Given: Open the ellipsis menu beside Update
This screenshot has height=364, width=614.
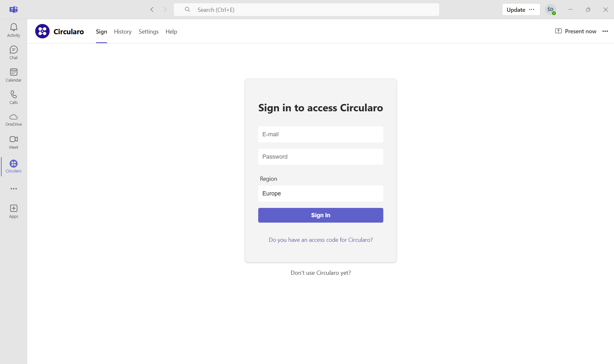Looking at the screenshot, I should click(x=532, y=10).
